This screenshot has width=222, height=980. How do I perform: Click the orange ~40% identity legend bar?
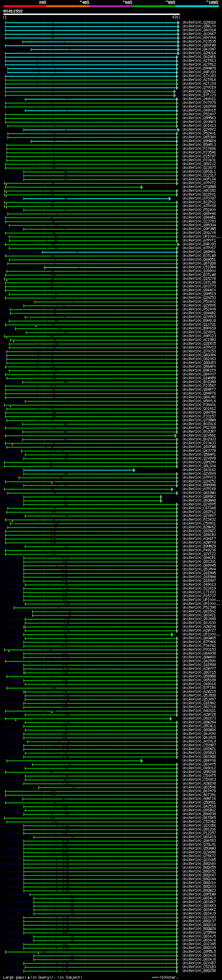(x=68, y=6)
